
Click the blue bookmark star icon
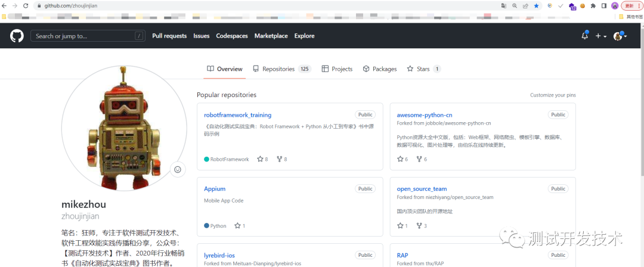tap(537, 6)
